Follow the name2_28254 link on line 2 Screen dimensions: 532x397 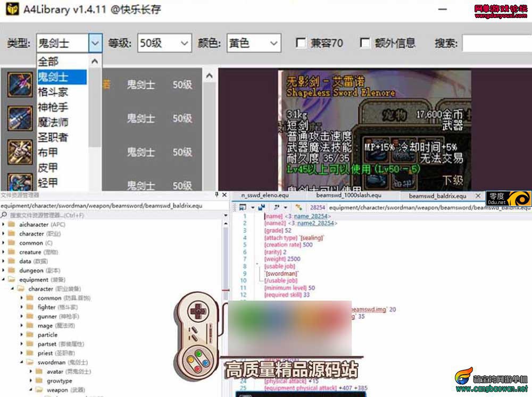coord(316,223)
